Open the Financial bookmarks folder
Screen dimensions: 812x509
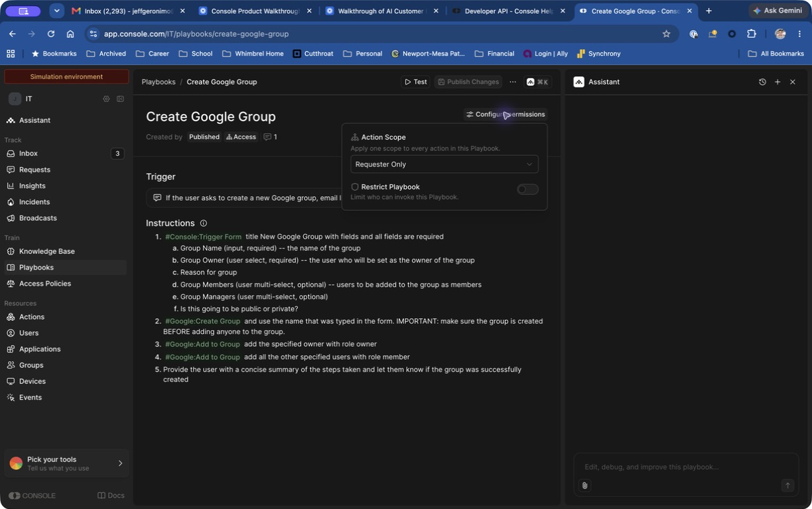tap(494, 54)
